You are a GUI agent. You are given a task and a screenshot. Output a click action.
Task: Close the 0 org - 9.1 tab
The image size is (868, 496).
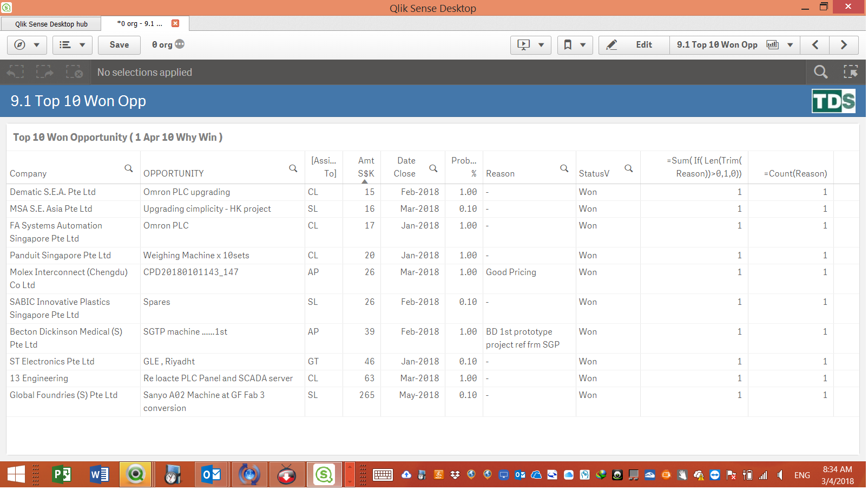(x=175, y=23)
